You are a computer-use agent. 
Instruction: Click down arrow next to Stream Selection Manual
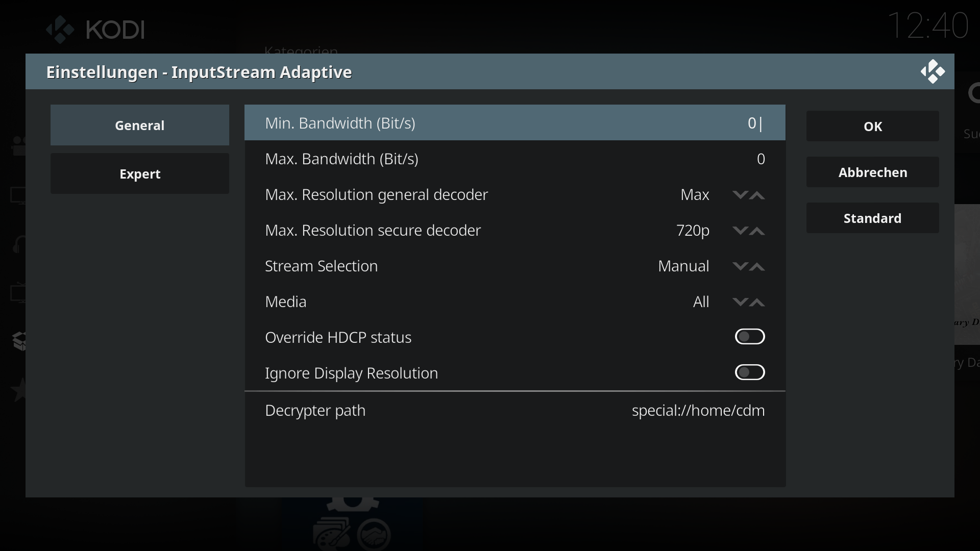click(740, 266)
